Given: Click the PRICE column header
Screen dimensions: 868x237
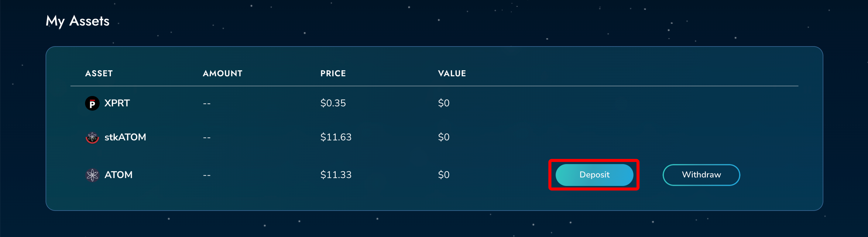Looking at the screenshot, I should (333, 74).
